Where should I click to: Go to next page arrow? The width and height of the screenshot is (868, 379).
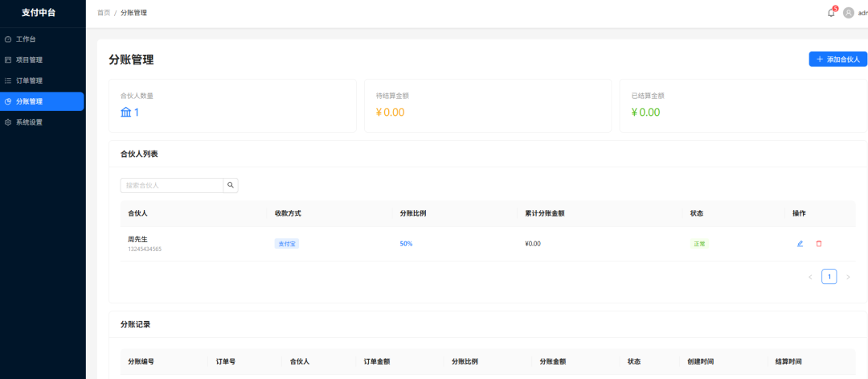point(848,277)
